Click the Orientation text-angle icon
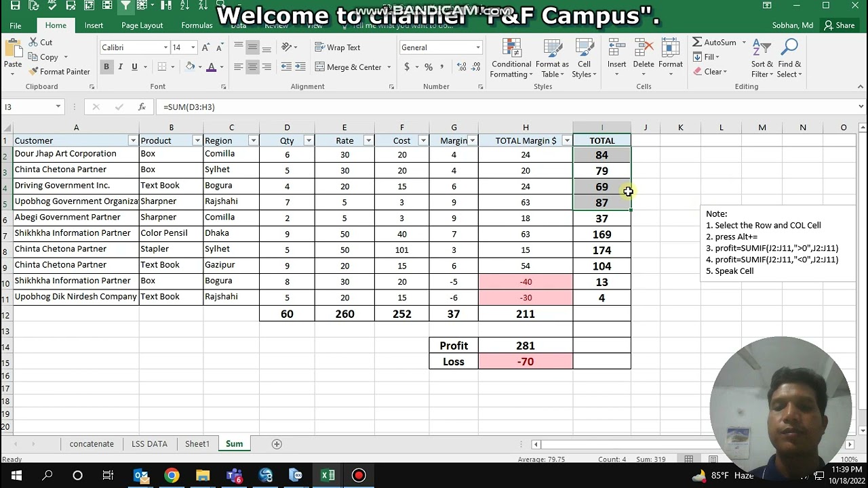 [287, 47]
